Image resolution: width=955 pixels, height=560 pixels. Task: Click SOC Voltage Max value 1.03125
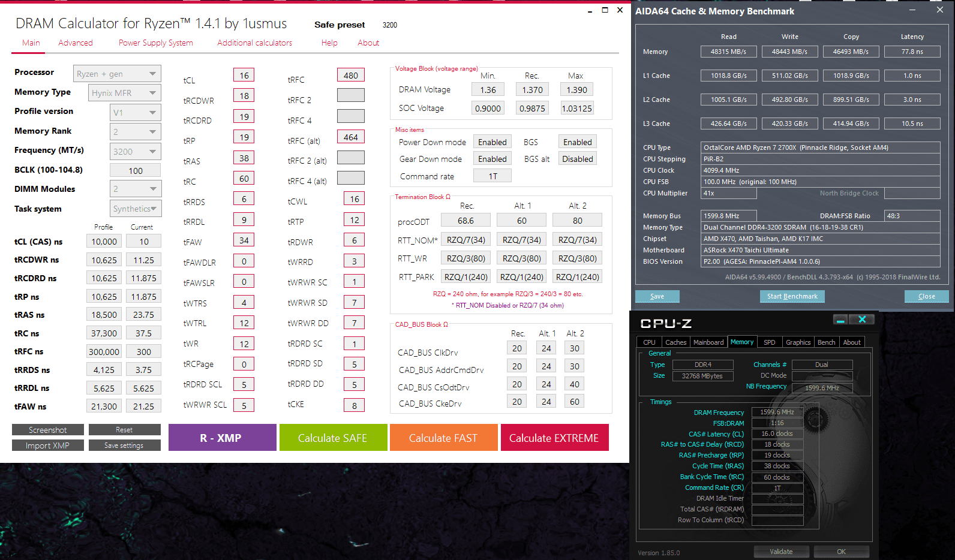pos(577,109)
